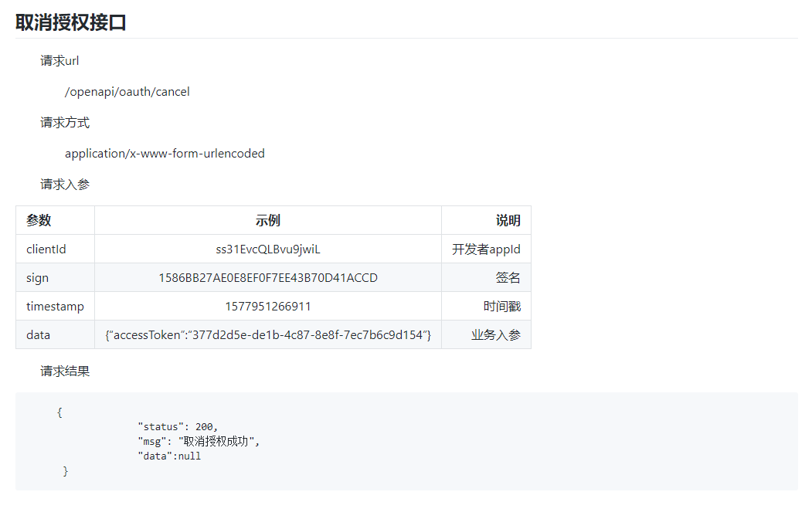Click the example value ss31EvcQLBvu9jwiL
This screenshot has height=519, width=812.
pos(267,249)
